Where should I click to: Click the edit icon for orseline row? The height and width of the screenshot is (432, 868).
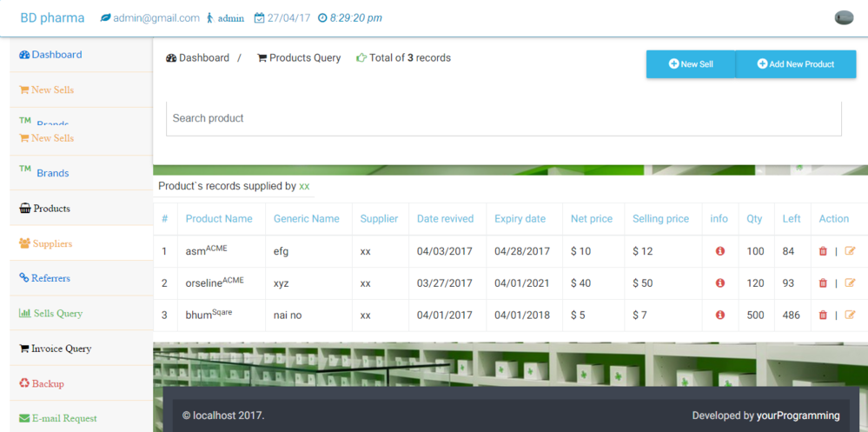(850, 283)
